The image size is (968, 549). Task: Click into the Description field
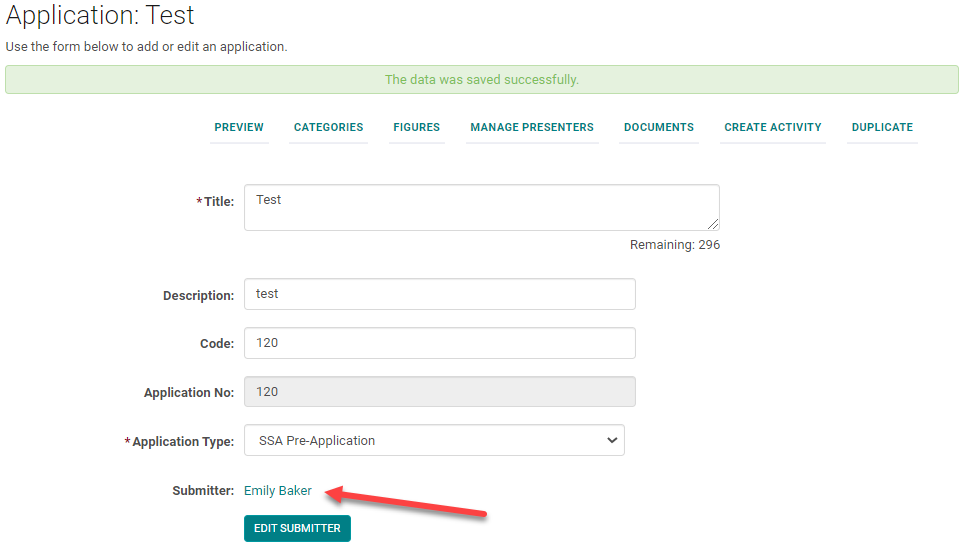(x=439, y=294)
